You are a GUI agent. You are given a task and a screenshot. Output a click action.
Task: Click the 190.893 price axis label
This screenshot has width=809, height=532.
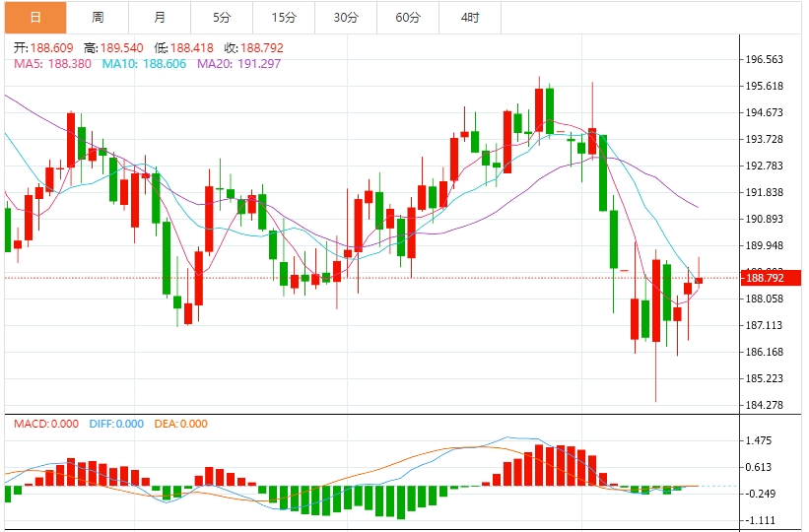click(764, 219)
